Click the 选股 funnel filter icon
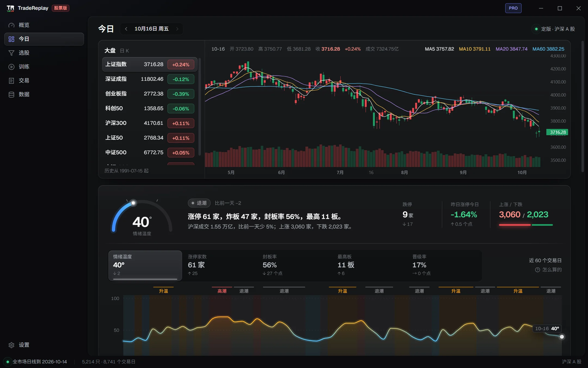 pyautogui.click(x=11, y=53)
